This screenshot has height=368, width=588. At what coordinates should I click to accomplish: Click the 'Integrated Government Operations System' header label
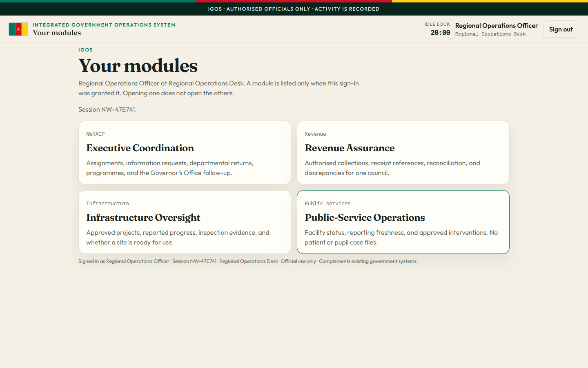click(x=104, y=25)
